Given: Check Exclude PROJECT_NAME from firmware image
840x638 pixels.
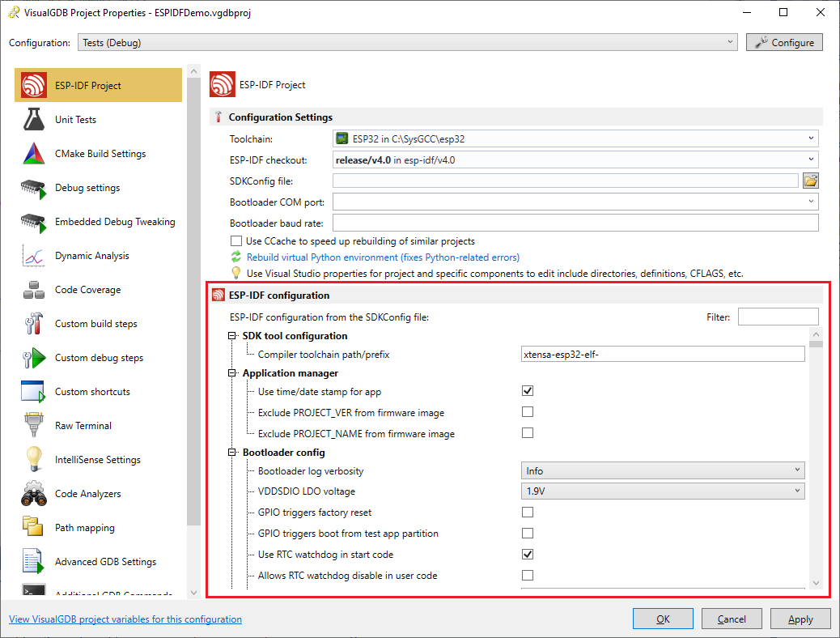Looking at the screenshot, I should (528, 432).
